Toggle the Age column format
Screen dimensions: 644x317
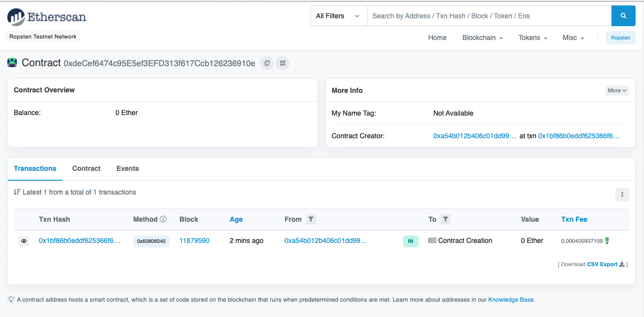[x=236, y=219]
